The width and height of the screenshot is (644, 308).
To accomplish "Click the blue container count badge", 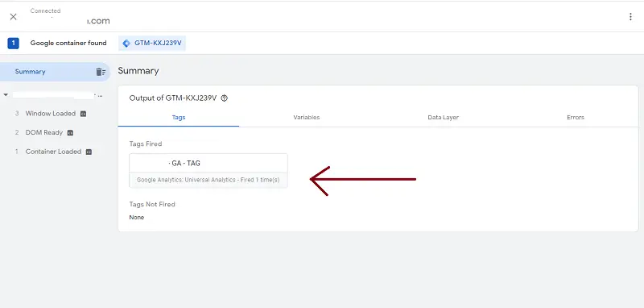I will click(13, 43).
